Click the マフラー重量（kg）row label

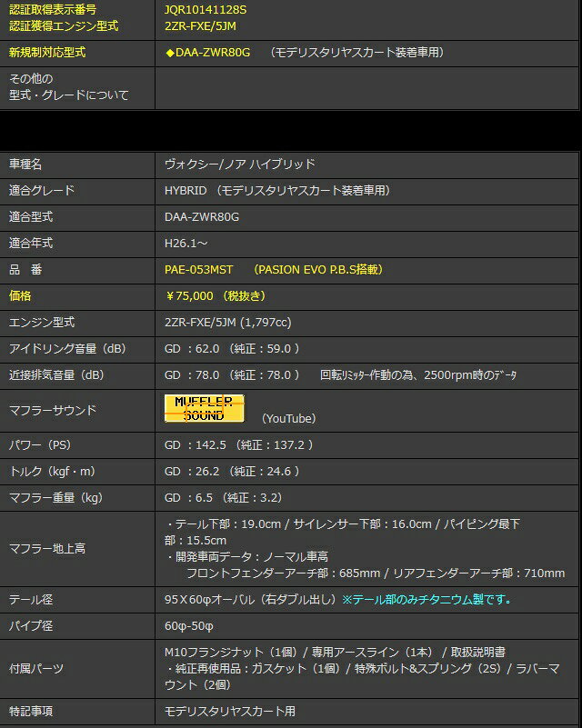[x=55, y=497]
